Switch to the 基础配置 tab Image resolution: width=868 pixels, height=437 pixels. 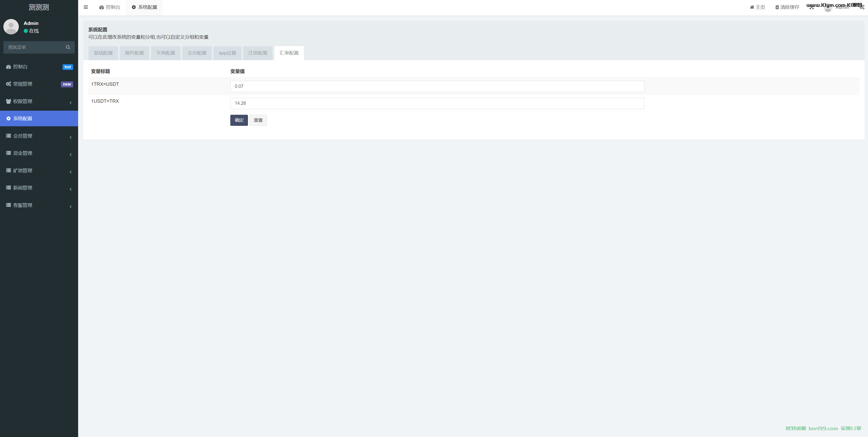(103, 53)
